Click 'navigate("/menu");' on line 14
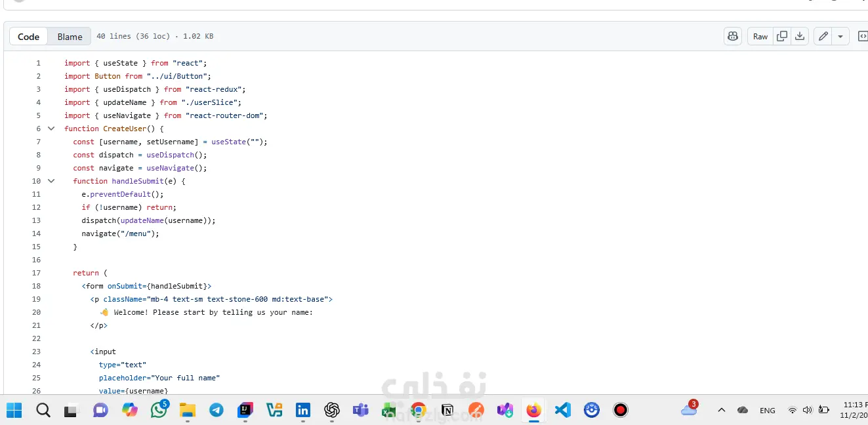The image size is (868, 425). coord(120,233)
